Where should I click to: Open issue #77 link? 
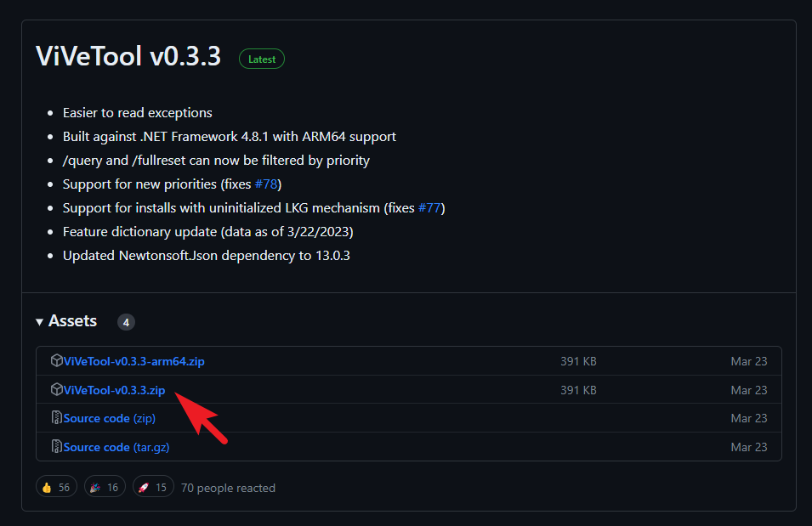click(429, 207)
